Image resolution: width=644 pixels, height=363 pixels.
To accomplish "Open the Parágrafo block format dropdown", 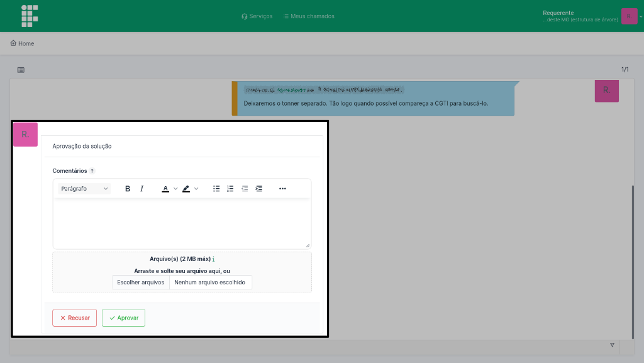I will (84, 189).
